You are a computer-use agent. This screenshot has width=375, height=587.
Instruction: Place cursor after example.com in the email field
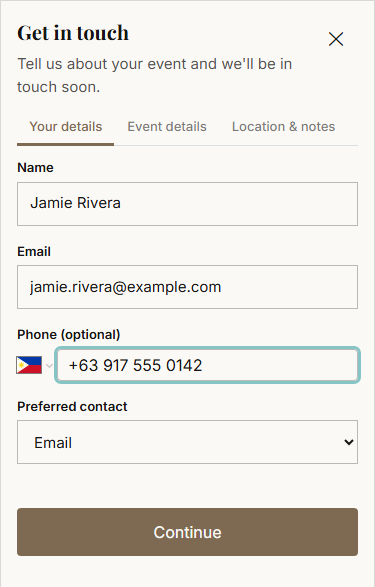tap(223, 287)
